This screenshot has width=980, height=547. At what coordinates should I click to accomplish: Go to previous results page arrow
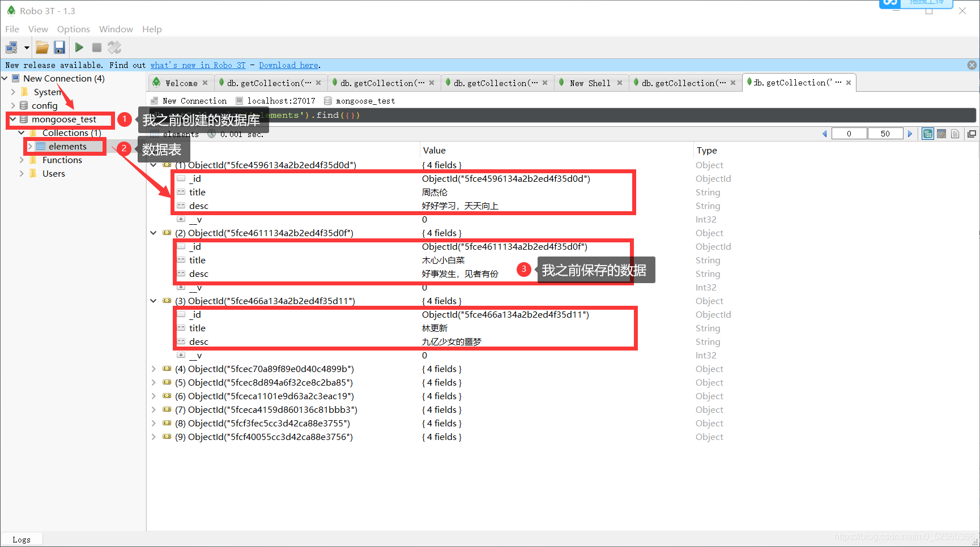825,134
